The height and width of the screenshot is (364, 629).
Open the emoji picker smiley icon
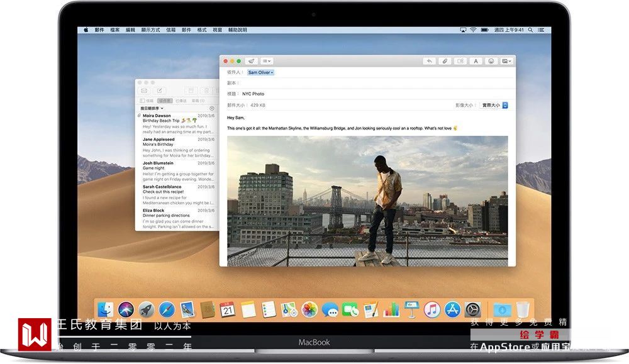491,61
